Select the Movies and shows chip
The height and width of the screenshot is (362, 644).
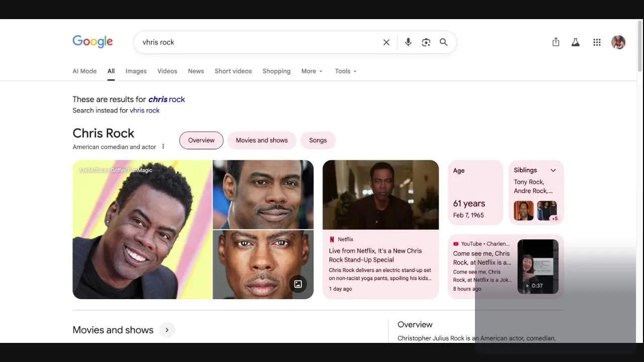click(262, 140)
